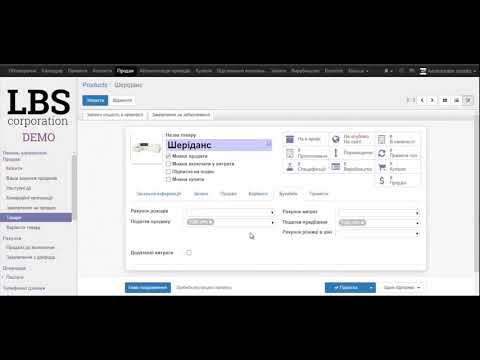The image size is (480, 360).
Task: Open 'Клієнти' in the sidebar
Action: 14,168
